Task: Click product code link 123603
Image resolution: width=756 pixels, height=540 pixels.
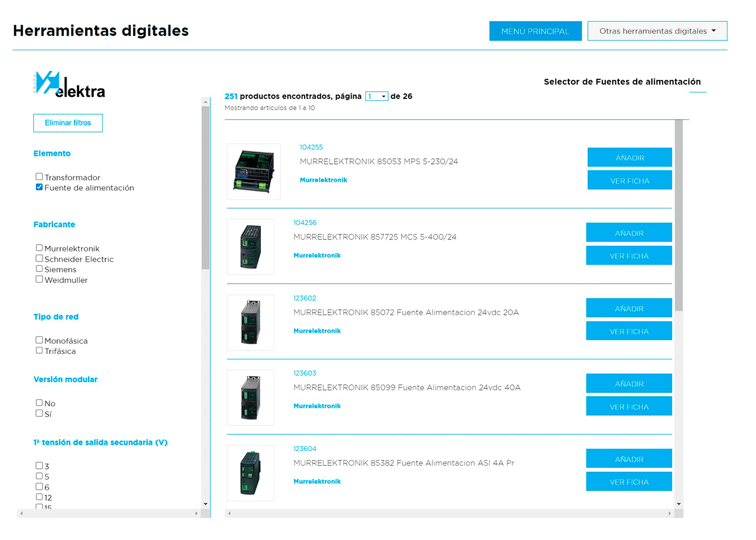Action: (305, 373)
